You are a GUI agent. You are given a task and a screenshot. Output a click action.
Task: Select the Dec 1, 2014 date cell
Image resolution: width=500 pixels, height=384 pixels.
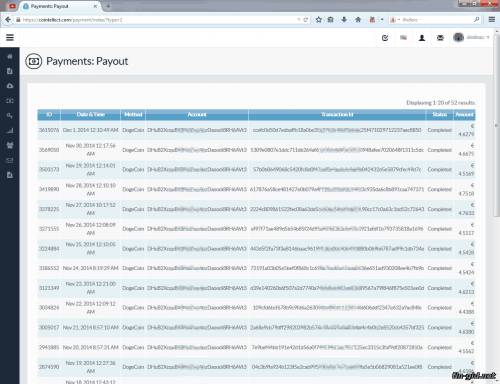point(91,130)
